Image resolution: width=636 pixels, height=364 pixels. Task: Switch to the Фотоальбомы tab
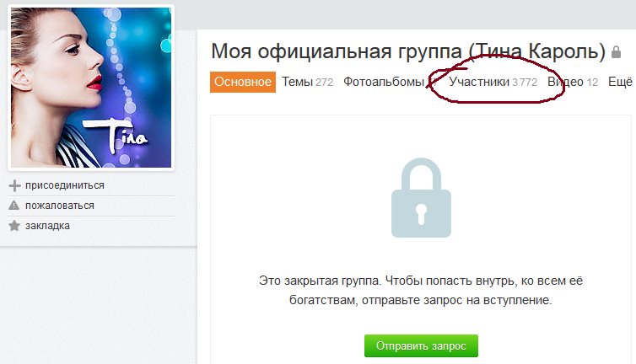tap(384, 82)
